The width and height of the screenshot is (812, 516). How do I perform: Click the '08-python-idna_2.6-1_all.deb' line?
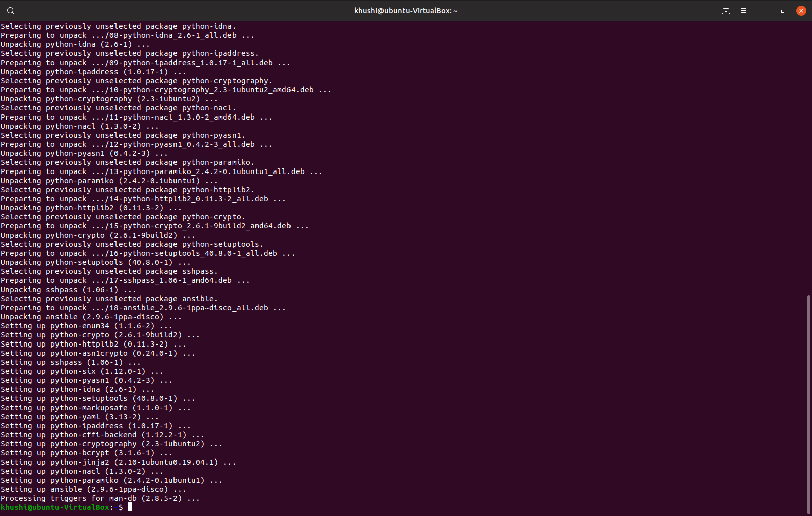click(127, 35)
